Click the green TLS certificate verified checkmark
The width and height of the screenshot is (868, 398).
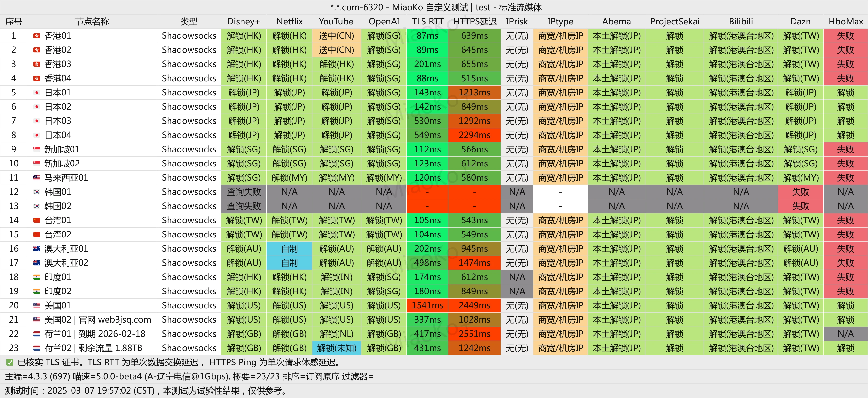10,362
